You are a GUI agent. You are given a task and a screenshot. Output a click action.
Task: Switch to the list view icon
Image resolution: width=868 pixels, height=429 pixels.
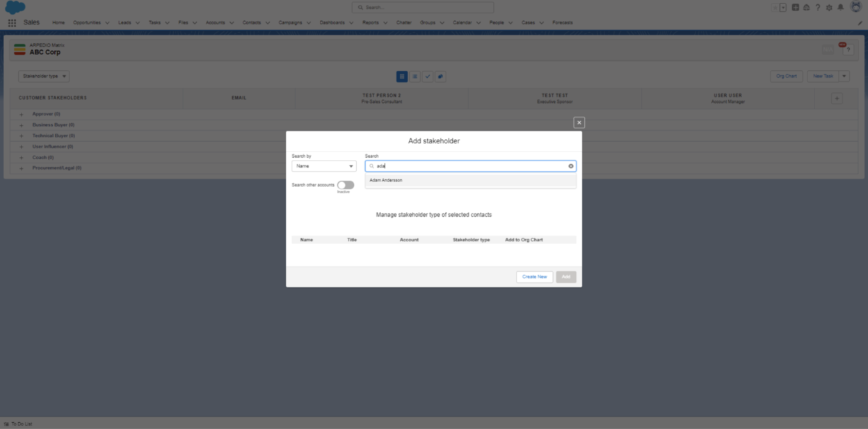click(415, 76)
